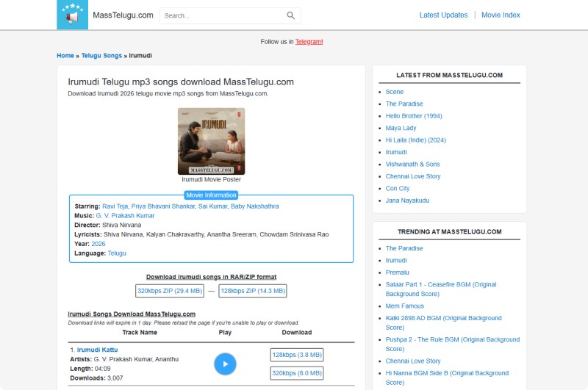Open The Paradise in the Trending list
588x390 pixels.
click(x=404, y=248)
